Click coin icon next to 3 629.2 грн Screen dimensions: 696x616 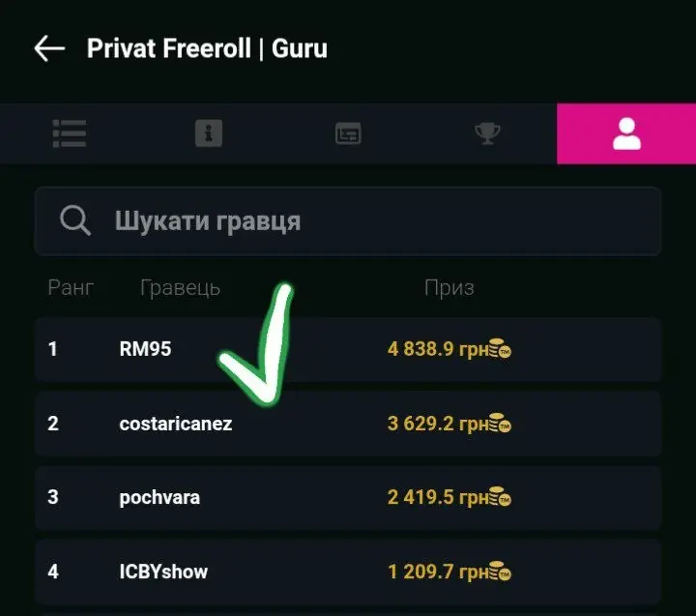pyautogui.click(x=499, y=424)
